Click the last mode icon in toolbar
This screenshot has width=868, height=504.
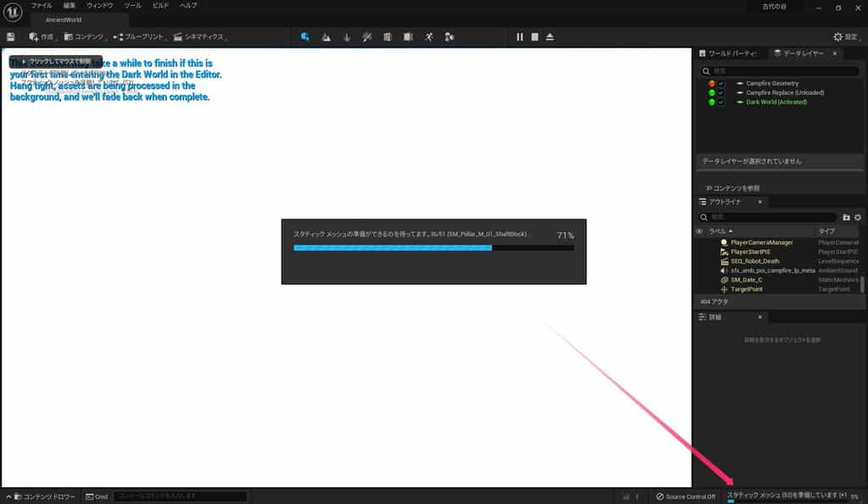point(449,37)
